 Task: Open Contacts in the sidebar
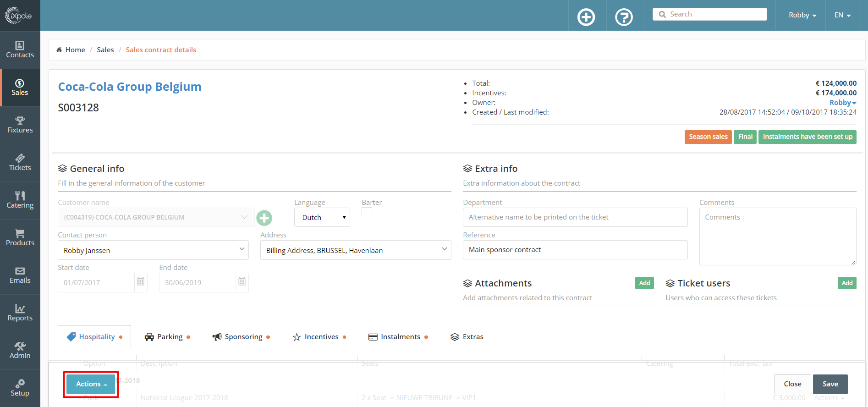click(x=20, y=50)
